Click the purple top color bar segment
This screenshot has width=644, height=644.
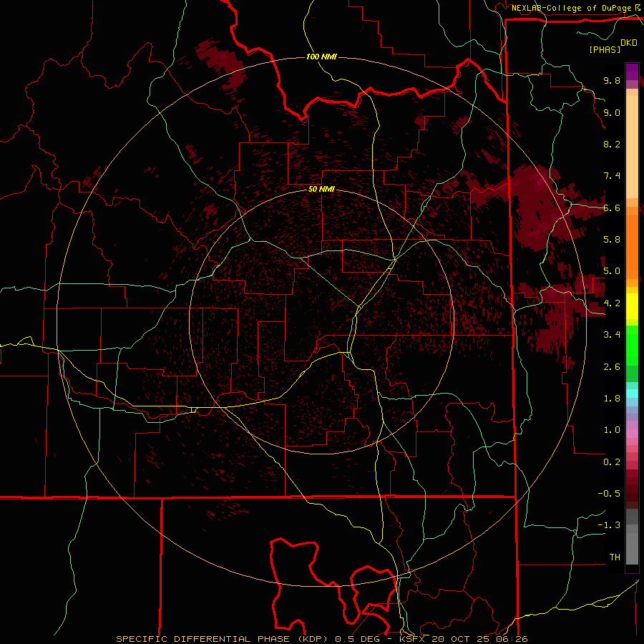click(x=632, y=72)
